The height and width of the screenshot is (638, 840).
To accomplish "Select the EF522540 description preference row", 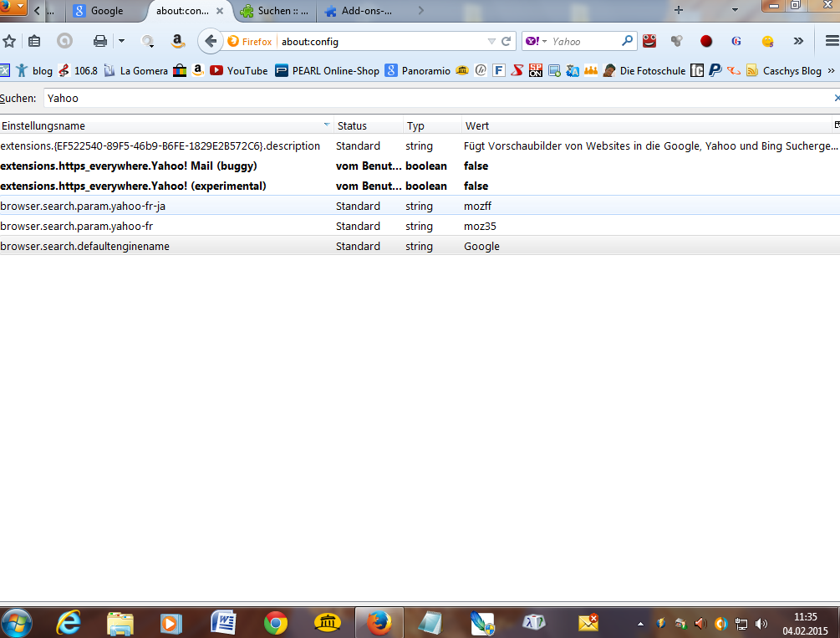I will (x=420, y=145).
